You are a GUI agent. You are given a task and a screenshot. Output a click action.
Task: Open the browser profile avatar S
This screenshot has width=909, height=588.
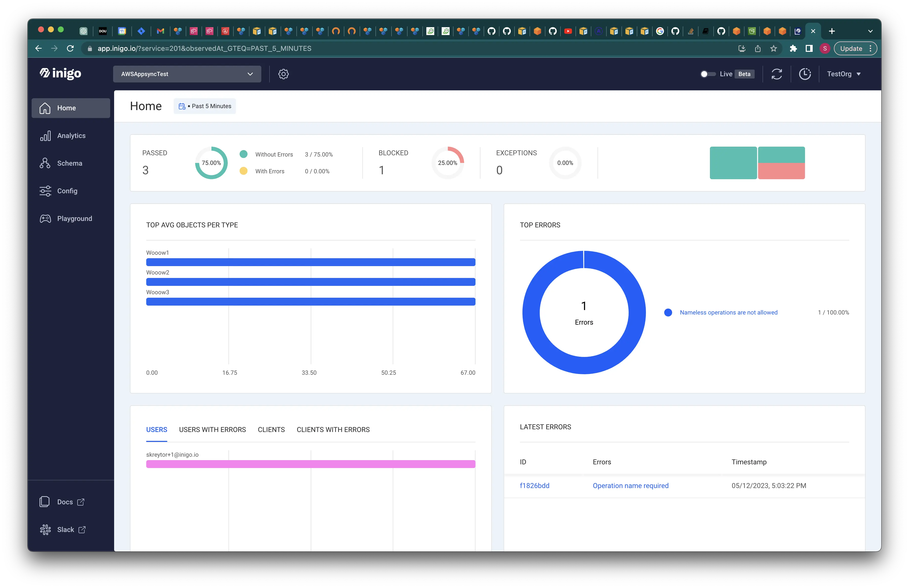click(x=825, y=48)
